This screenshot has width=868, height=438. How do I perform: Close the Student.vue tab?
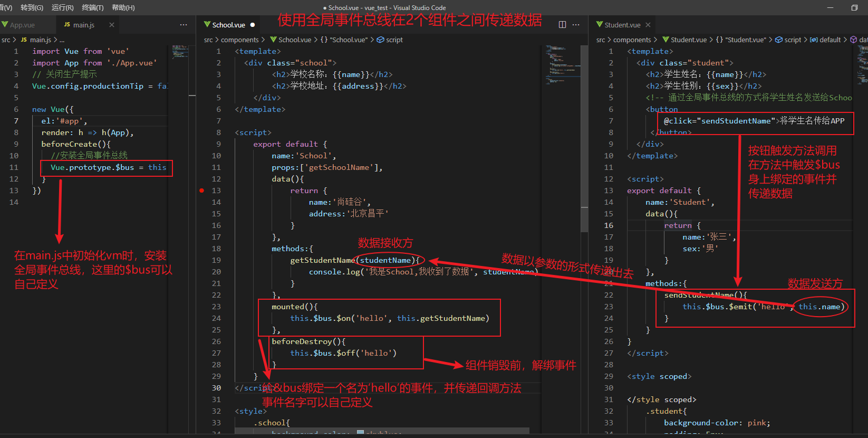(x=648, y=25)
